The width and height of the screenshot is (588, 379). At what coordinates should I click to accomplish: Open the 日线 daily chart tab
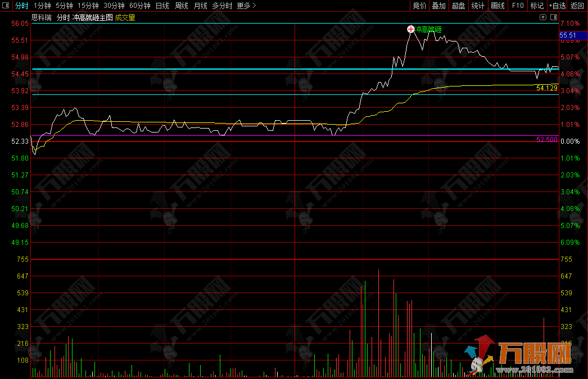click(162, 6)
